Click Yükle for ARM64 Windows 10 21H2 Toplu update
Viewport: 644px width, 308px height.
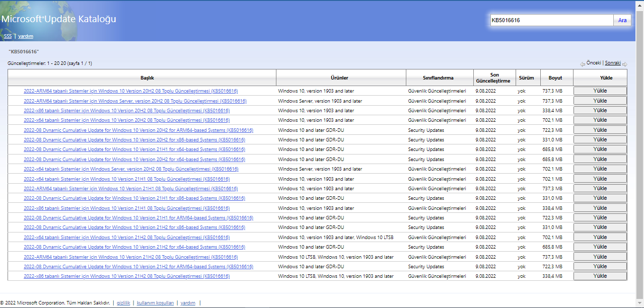[600, 257]
